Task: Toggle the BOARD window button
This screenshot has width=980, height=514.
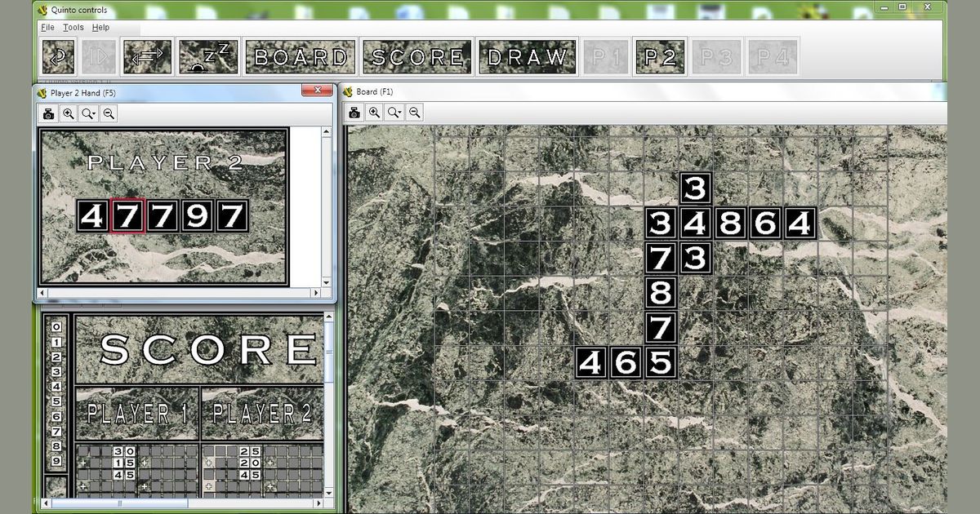Action: tap(300, 57)
